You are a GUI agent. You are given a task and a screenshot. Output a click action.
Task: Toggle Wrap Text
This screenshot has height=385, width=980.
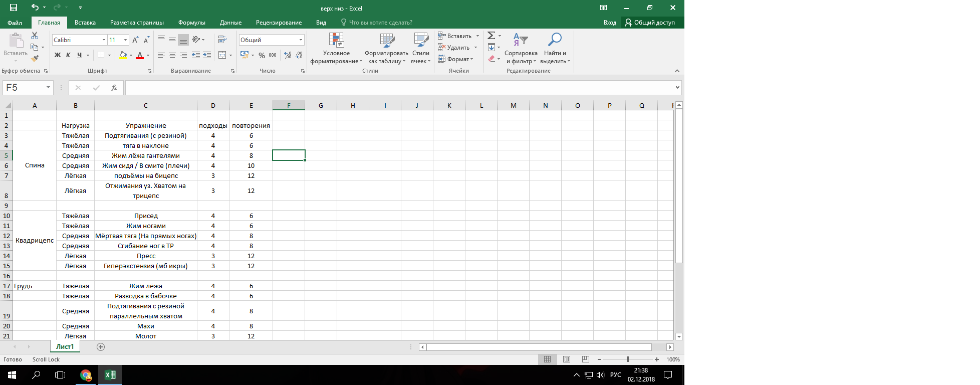(x=222, y=40)
